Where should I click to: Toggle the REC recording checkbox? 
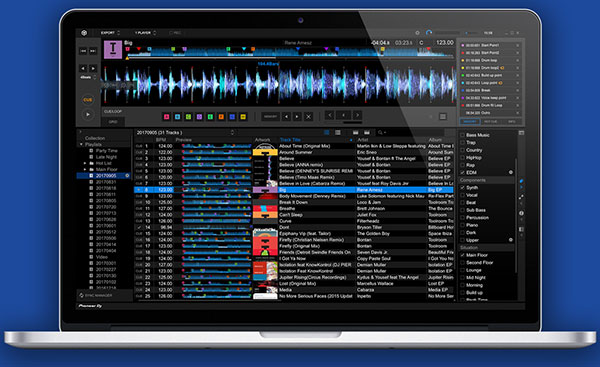[175, 33]
